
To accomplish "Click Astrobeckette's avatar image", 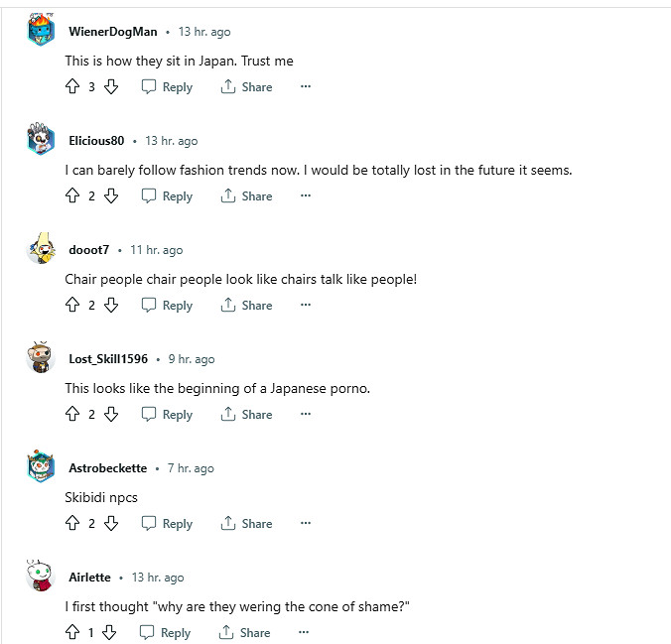I will pyautogui.click(x=41, y=467).
